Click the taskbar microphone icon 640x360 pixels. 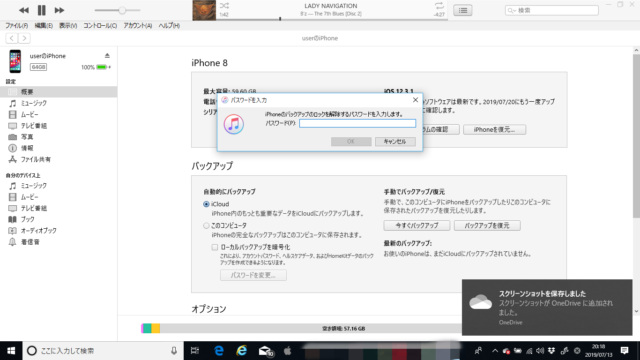click(x=174, y=351)
